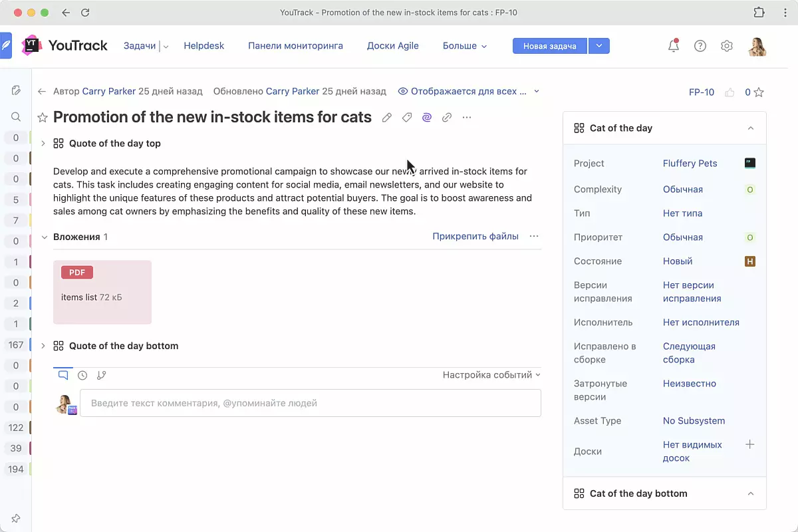The image size is (798, 532).
Task: Click the 'Прикрепить файлы' link
Action: pyautogui.click(x=475, y=236)
